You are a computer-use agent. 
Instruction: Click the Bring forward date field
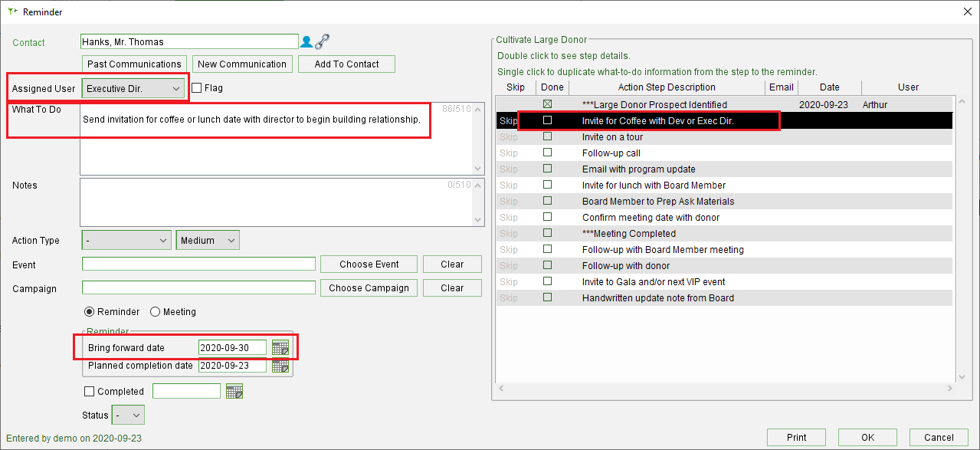(x=232, y=348)
